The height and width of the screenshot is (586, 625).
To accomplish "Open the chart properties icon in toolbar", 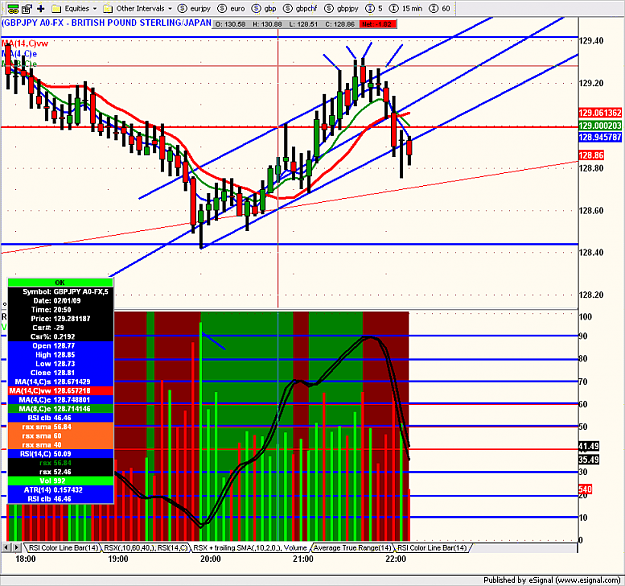I will point(27,8).
